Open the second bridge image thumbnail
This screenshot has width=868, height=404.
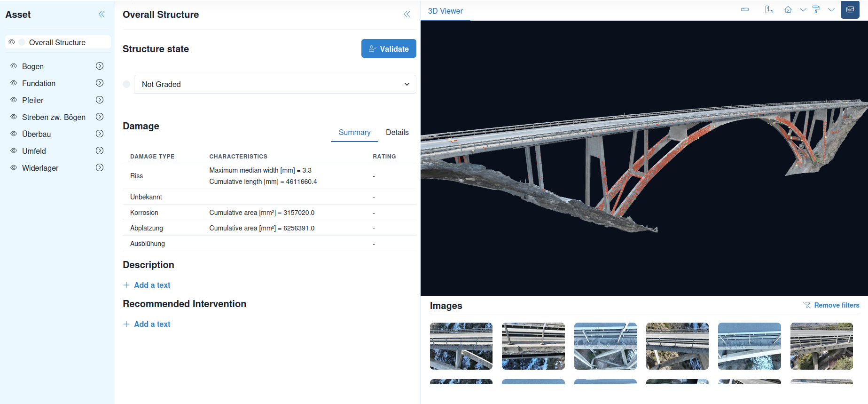[x=533, y=346]
